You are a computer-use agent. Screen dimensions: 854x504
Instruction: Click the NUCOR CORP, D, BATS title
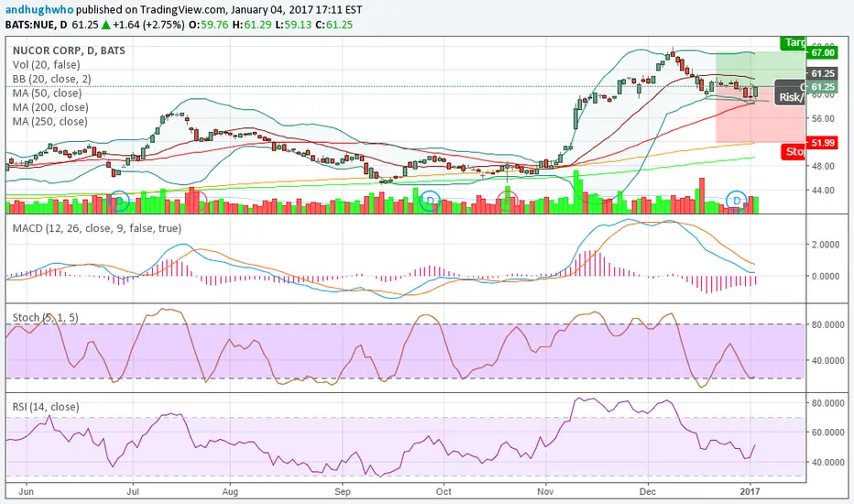[69, 50]
